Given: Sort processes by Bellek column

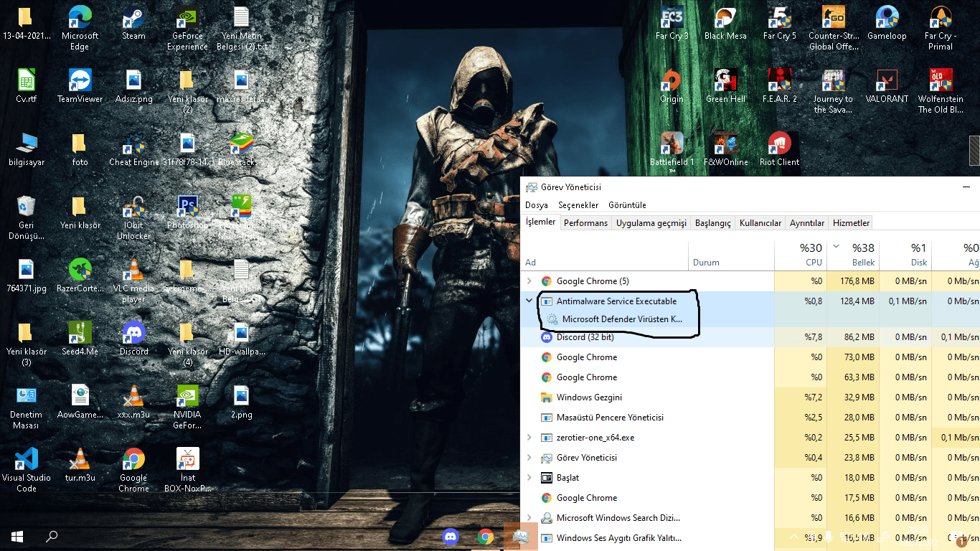Looking at the screenshot, I should pos(854,255).
